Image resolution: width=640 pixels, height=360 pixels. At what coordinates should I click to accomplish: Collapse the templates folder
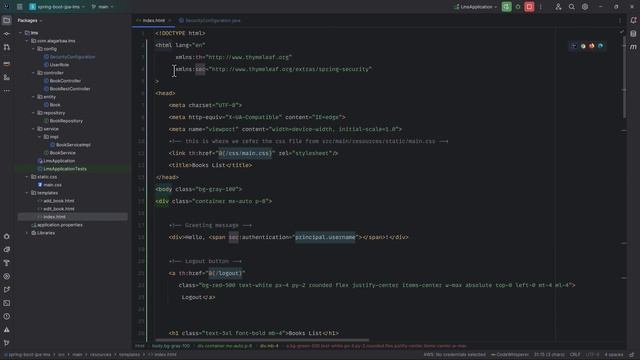click(x=27, y=193)
